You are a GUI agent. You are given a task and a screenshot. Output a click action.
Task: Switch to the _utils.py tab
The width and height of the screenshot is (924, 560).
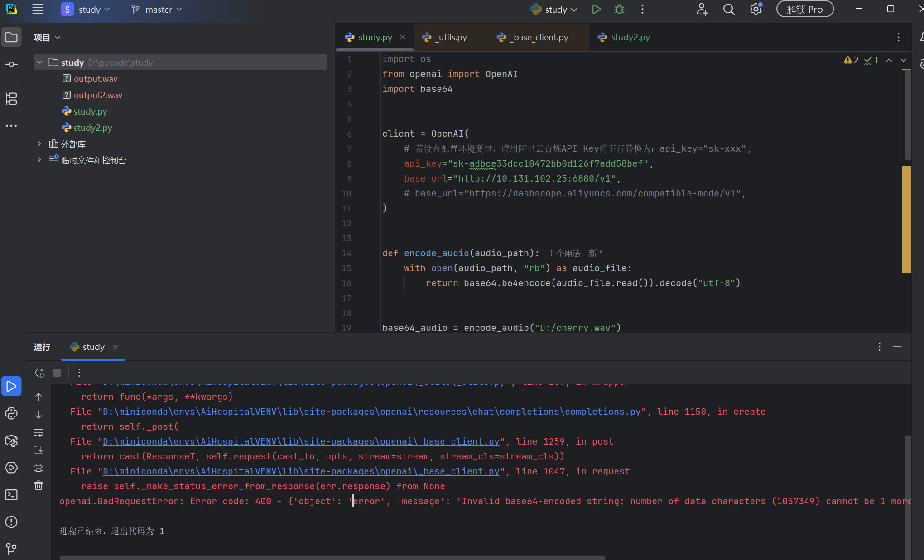451,37
